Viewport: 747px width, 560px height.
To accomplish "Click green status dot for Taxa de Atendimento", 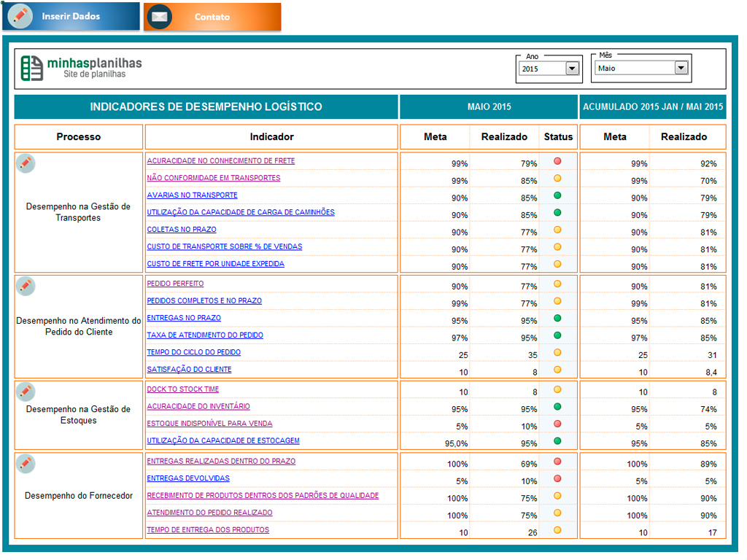I will click(557, 335).
